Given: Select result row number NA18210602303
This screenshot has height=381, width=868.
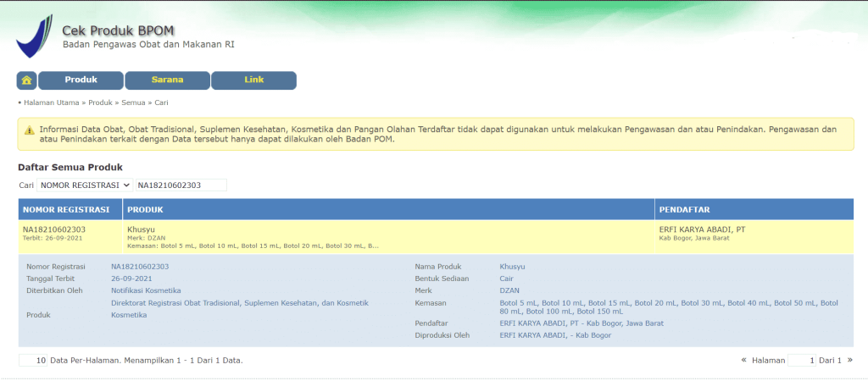Looking at the screenshot, I should pos(54,229).
